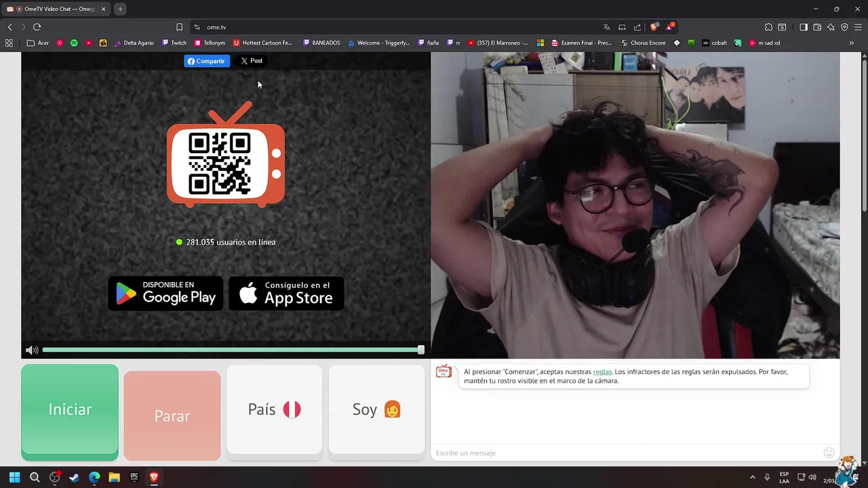This screenshot has width=868, height=488.
Task: Click the ome.tv address bar
Action: click(400, 27)
